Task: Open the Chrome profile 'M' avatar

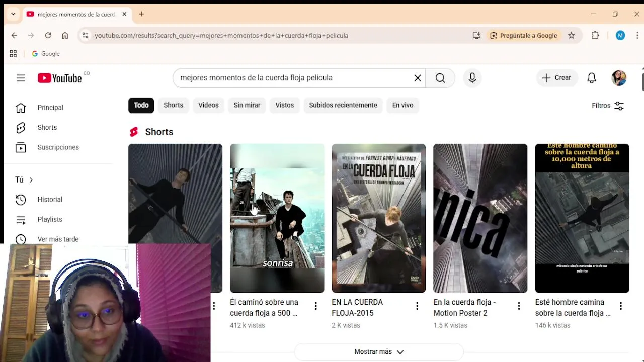Action: click(620, 35)
